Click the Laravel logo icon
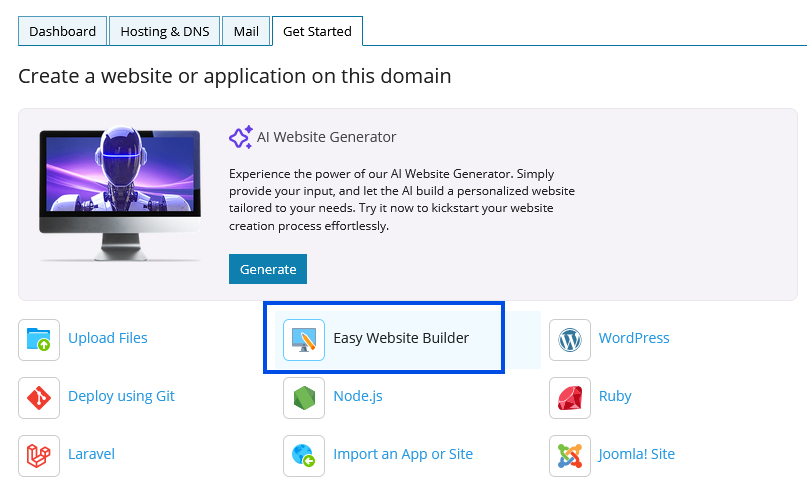Viewport: 807px width, 490px height. click(x=39, y=456)
